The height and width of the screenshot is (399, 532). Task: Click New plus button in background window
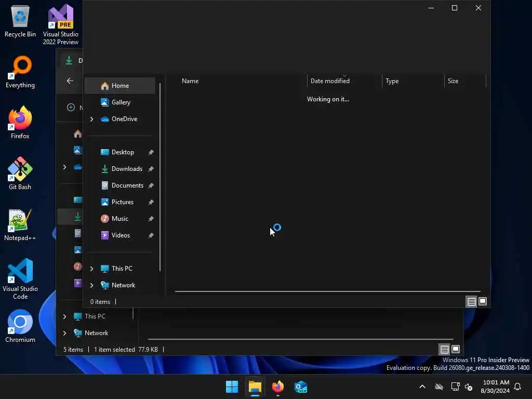point(71,107)
